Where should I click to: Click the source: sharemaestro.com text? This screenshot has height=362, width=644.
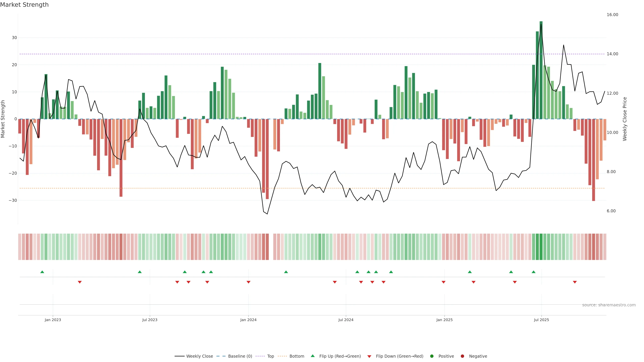pyautogui.click(x=609, y=305)
